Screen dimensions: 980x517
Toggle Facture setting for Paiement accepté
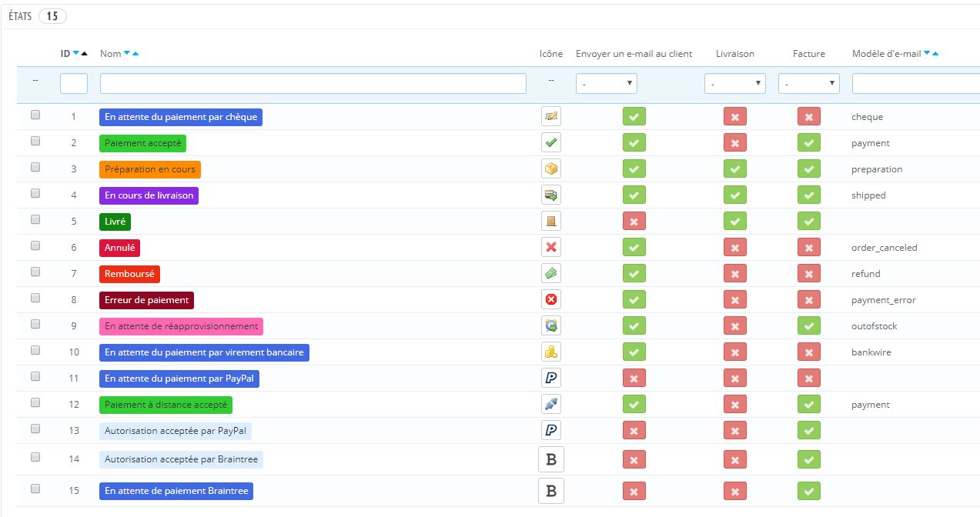pyautogui.click(x=808, y=143)
